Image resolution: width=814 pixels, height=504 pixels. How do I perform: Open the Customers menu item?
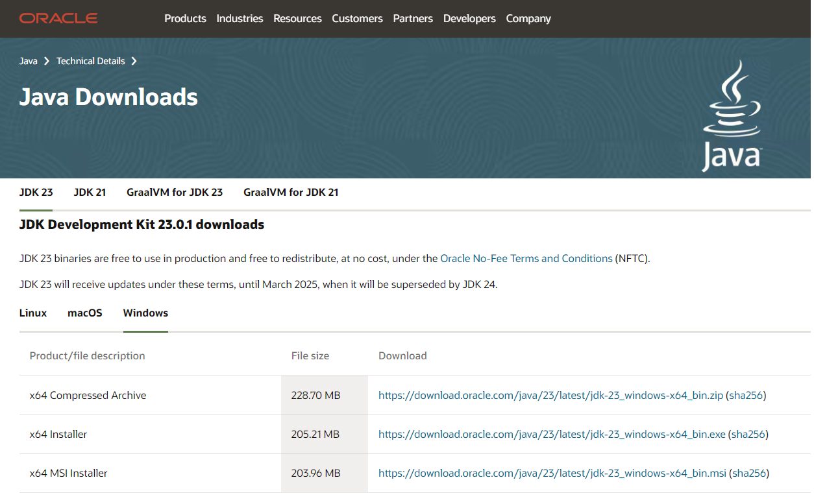click(x=357, y=18)
